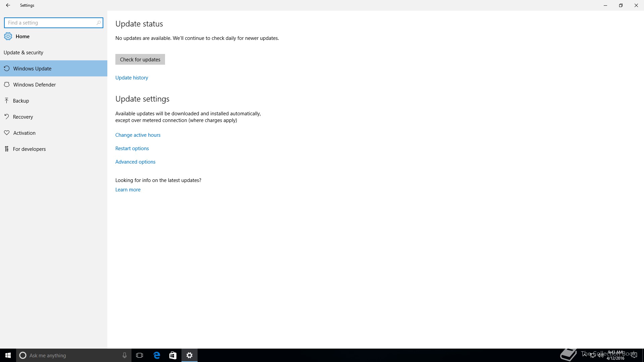Click the magnifier icon in the search box
Image resolution: width=644 pixels, height=362 pixels.
coord(98,23)
